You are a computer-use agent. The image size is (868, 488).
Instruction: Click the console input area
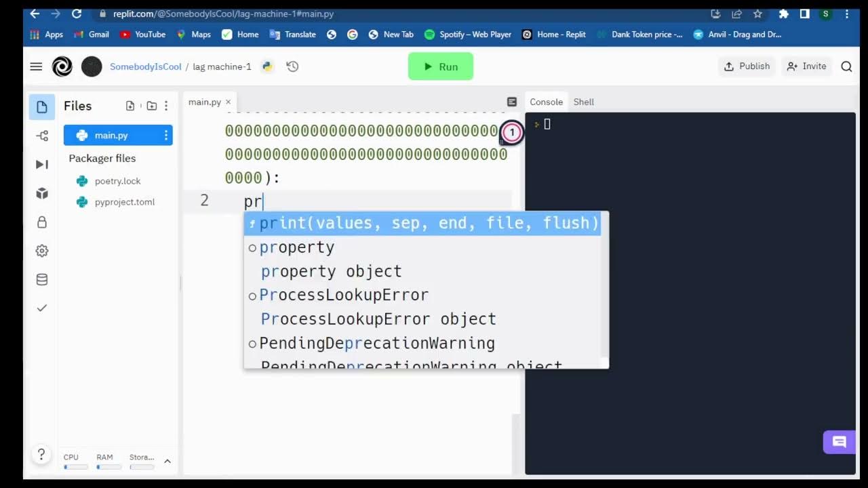(x=690, y=293)
